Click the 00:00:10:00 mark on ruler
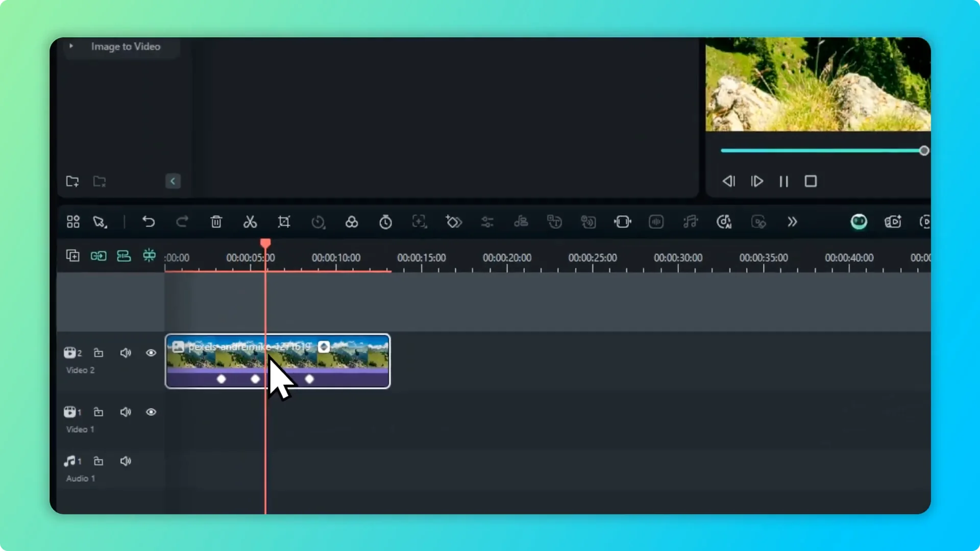Image resolution: width=980 pixels, height=551 pixels. pyautogui.click(x=336, y=258)
